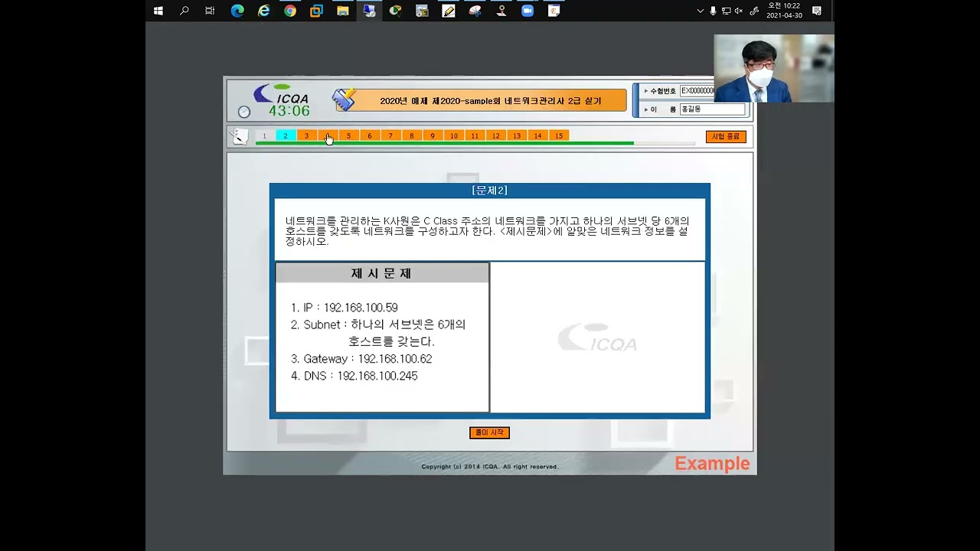The image size is (980, 551).
Task: Show hidden system tray icons
Action: pyautogui.click(x=700, y=11)
